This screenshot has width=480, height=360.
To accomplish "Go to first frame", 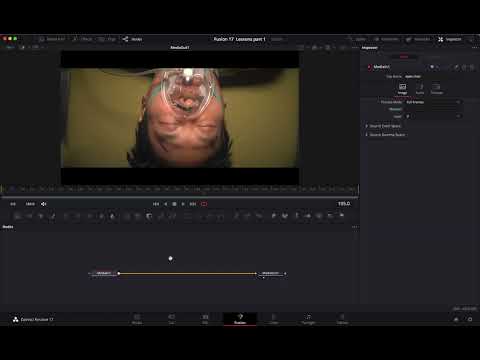I will coord(156,204).
